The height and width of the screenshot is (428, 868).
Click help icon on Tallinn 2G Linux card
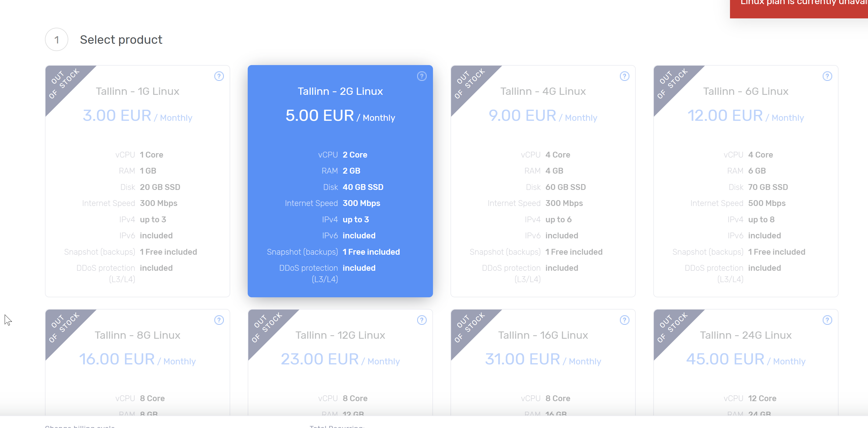click(422, 76)
